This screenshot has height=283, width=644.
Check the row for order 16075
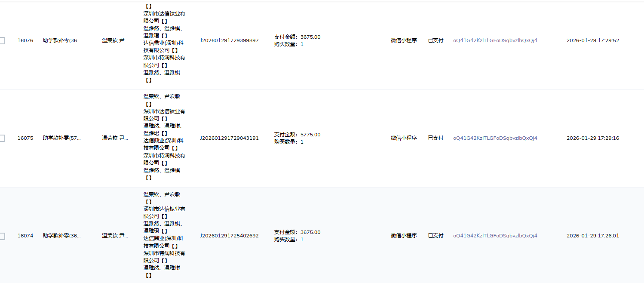pyautogui.click(x=3, y=138)
